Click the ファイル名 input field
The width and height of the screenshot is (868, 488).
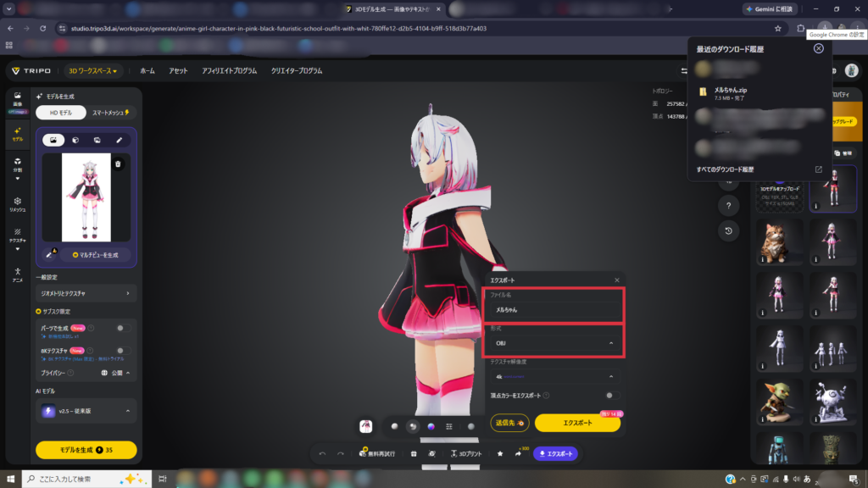tap(554, 310)
